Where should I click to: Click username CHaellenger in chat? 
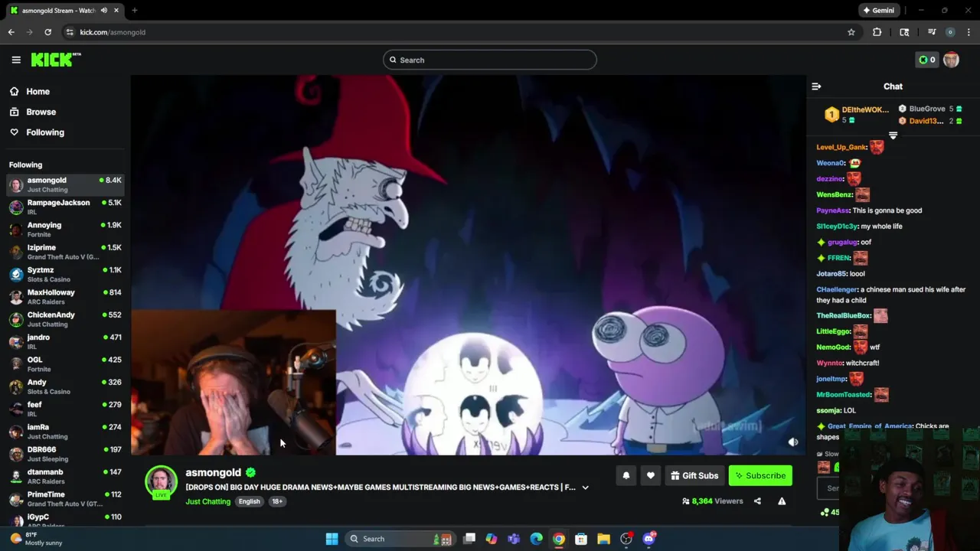pyautogui.click(x=837, y=289)
